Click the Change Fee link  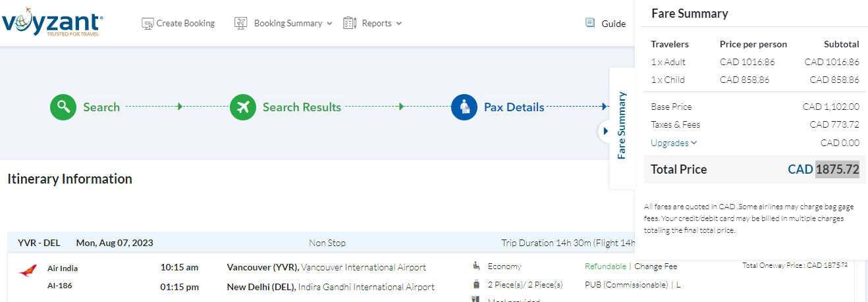655,266
